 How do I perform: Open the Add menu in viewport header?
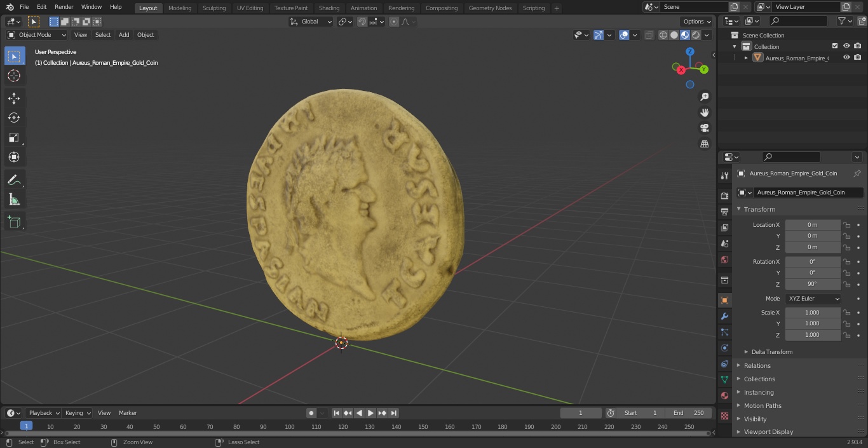coord(124,35)
